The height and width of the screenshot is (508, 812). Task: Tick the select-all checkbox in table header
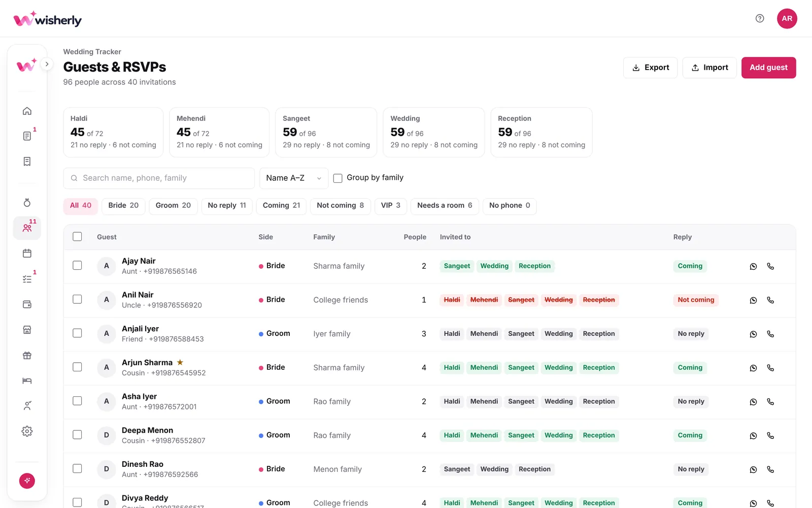tap(77, 236)
